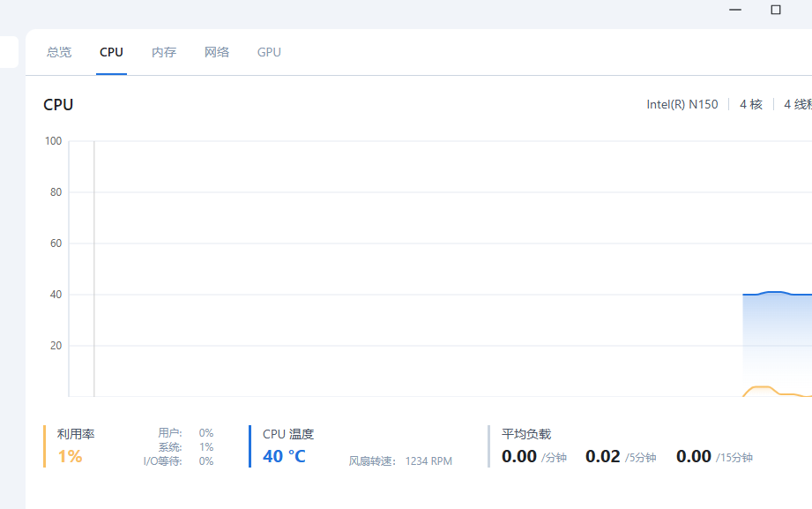
Task: Click the 用户 0% usage row
Action: (x=186, y=432)
